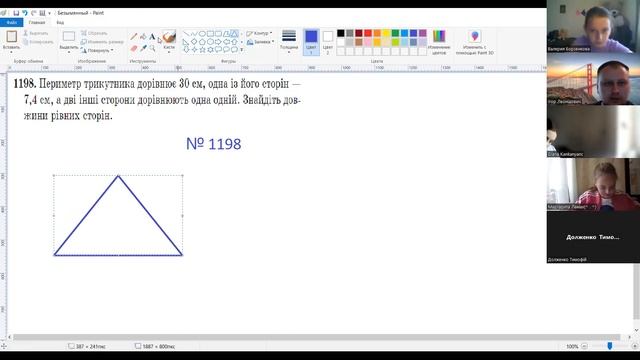Screen dimensions: 640x360
Task: Click the Долженко Тимофей participant tile
Action: pyautogui.click(x=593, y=237)
